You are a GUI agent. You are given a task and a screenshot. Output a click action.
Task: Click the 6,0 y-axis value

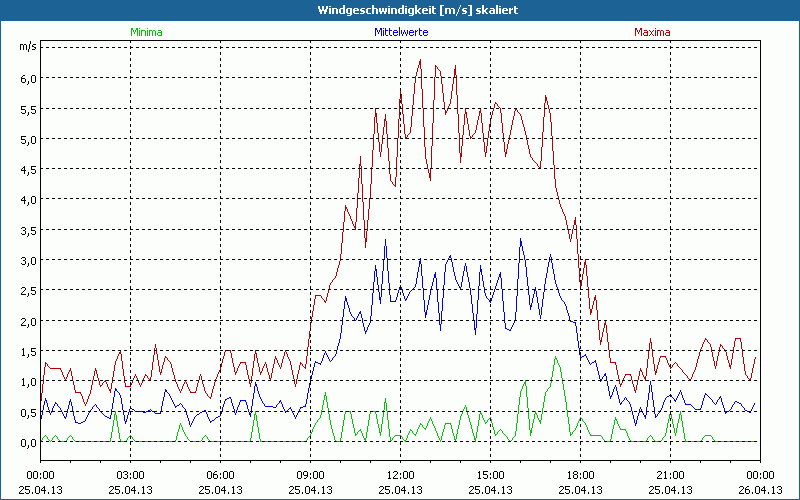[28, 79]
